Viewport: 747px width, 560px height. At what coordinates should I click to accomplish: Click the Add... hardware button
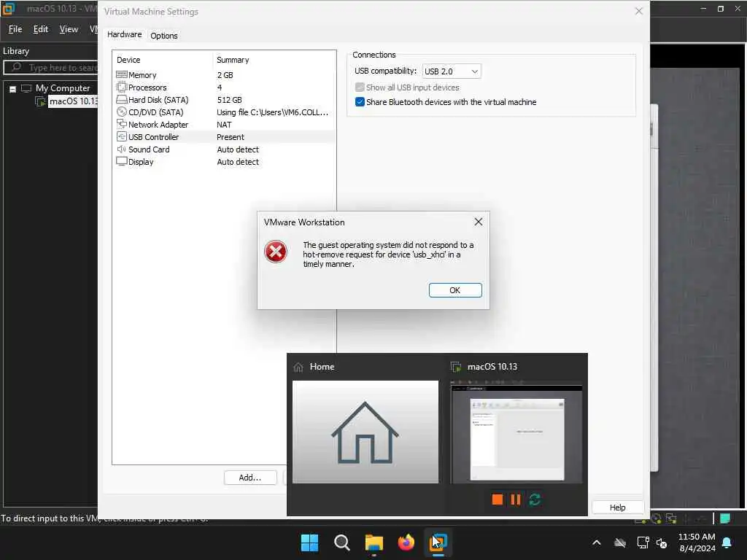pos(250,478)
